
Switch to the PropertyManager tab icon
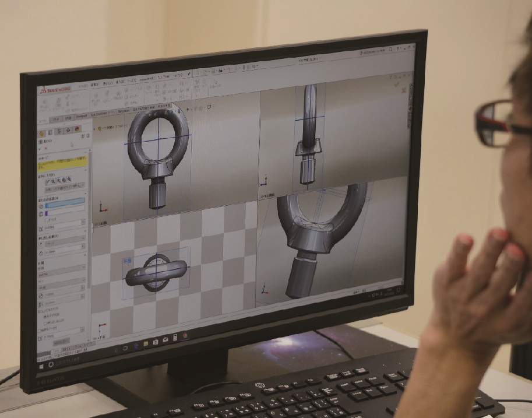coord(50,132)
